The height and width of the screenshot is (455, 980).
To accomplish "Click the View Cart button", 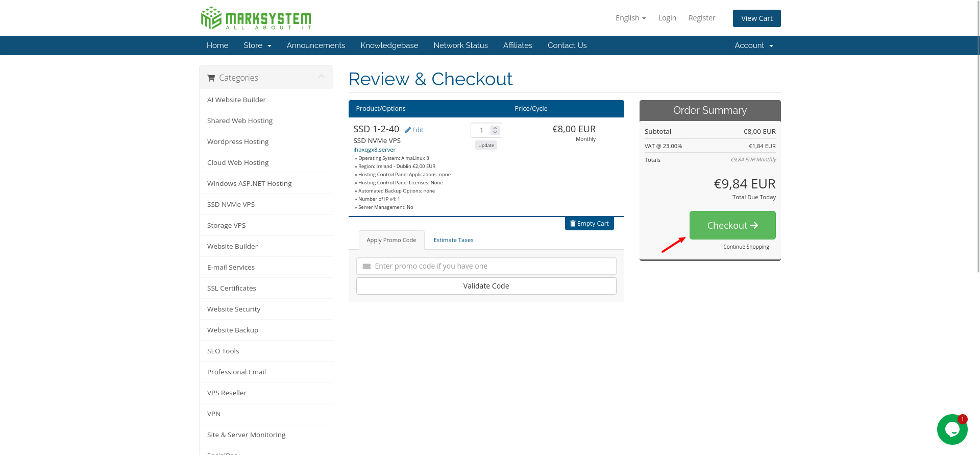I will click(757, 18).
